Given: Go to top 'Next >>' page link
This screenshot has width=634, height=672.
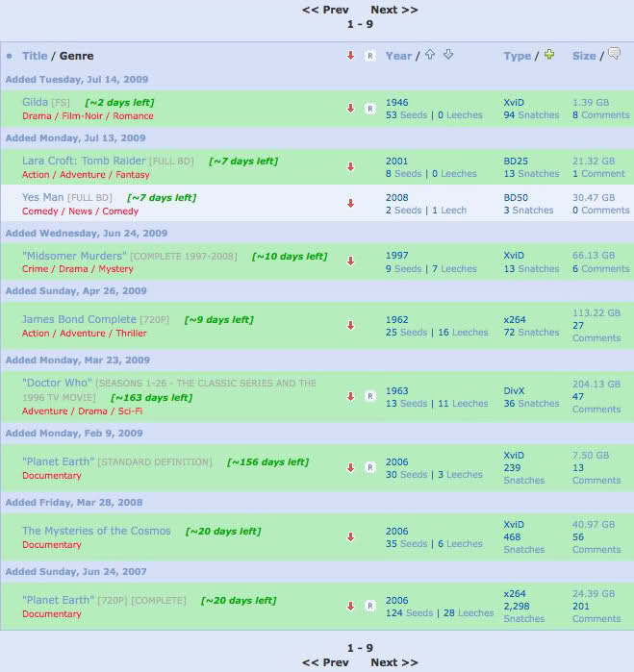Looking at the screenshot, I should tap(394, 10).
